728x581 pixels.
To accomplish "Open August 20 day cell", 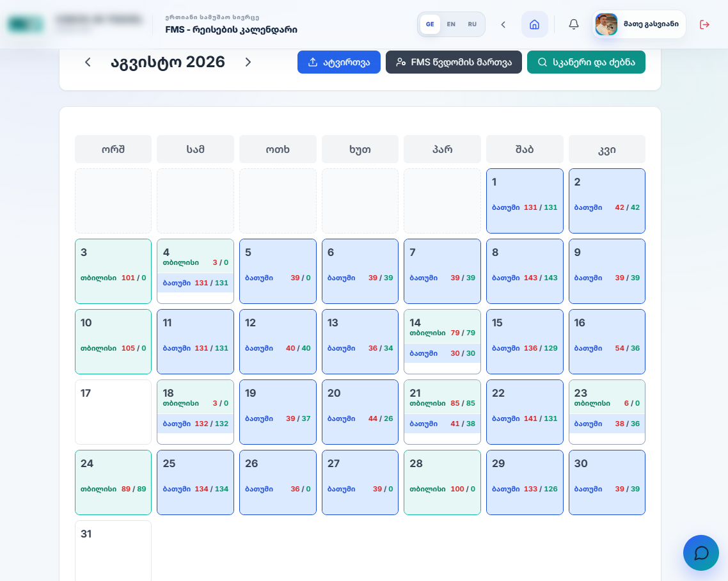I will (x=360, y=412).
